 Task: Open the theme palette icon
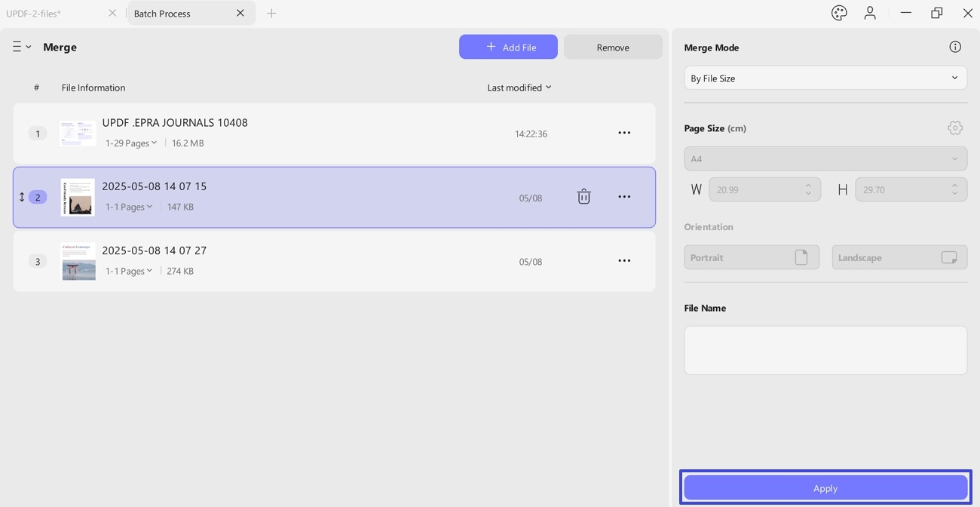click(839, 13)
